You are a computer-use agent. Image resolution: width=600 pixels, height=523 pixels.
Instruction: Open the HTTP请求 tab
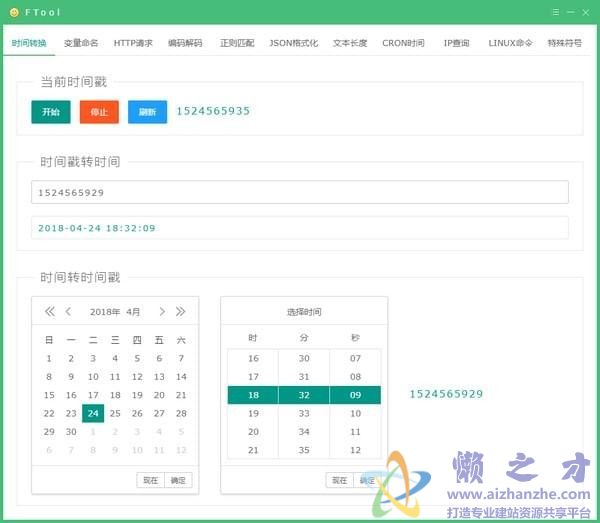click(x=133, y=43)
